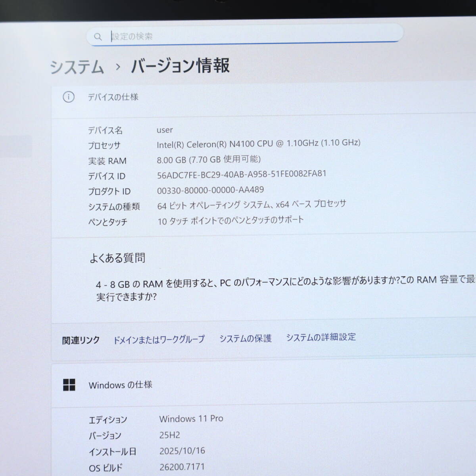Select product ID 00330-80000 value
476x476 pixels.
tap(211, 190)
